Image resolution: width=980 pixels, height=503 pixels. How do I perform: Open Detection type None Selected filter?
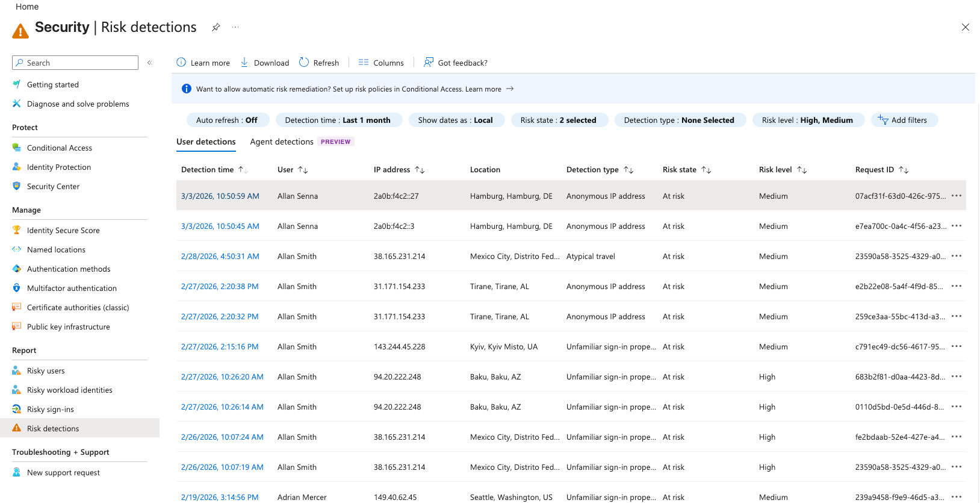pyautogui.click(x=679, y=120)
